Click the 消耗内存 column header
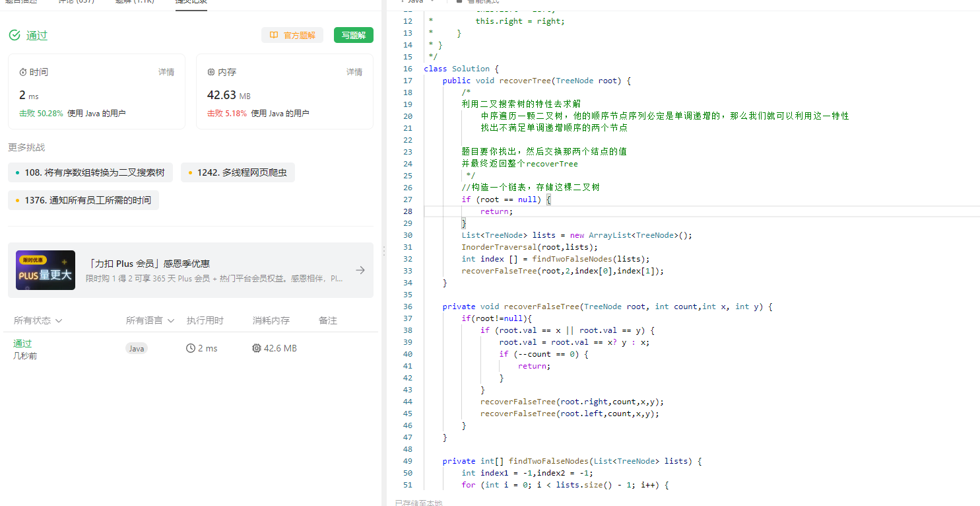 point(271,320)
